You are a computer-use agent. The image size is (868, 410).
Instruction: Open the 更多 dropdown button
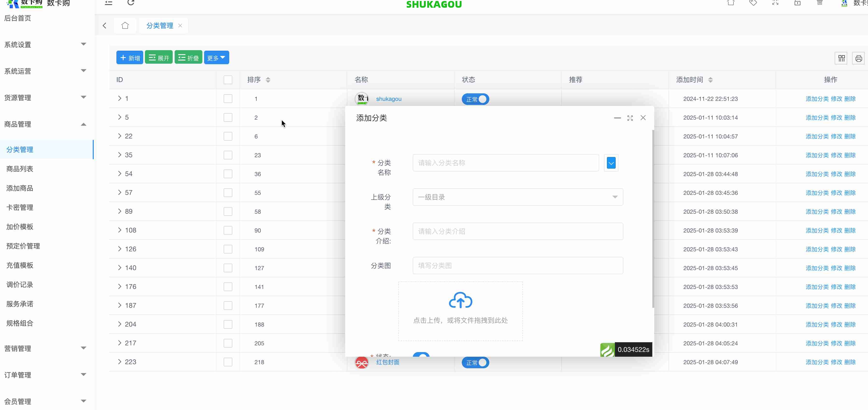(x=216, y=57)
